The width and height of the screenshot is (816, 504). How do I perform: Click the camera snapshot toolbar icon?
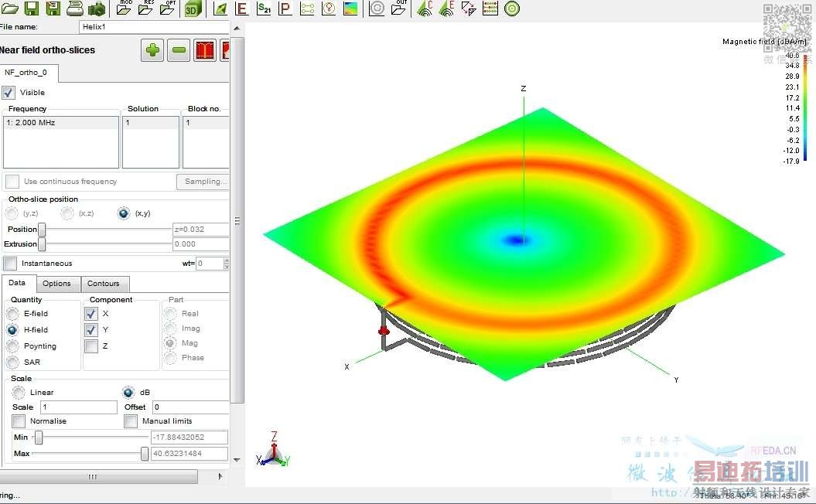(x=97, y=9)
